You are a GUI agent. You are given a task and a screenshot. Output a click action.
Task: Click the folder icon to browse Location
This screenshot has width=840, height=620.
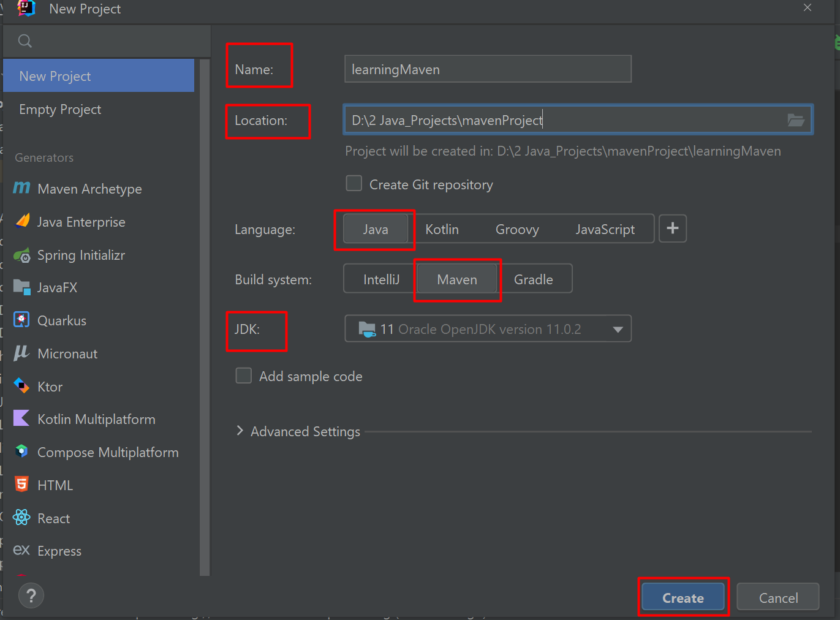click(x=796, y=120)
